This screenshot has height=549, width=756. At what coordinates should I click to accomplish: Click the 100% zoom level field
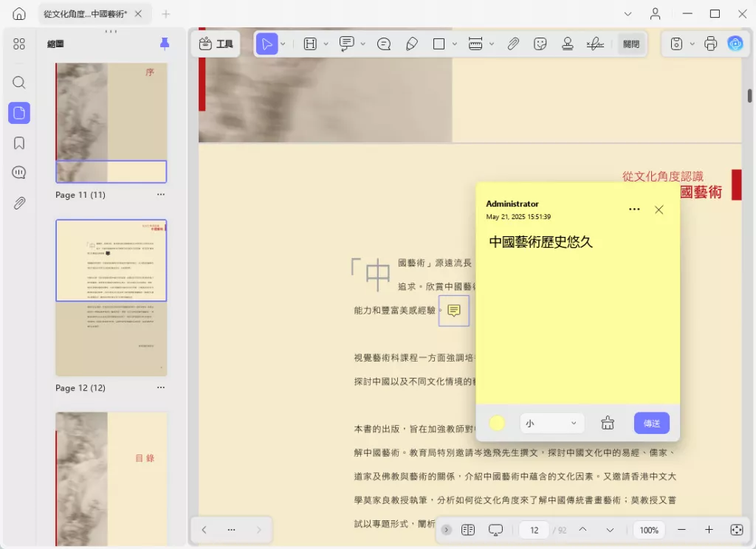pos(649,531)
